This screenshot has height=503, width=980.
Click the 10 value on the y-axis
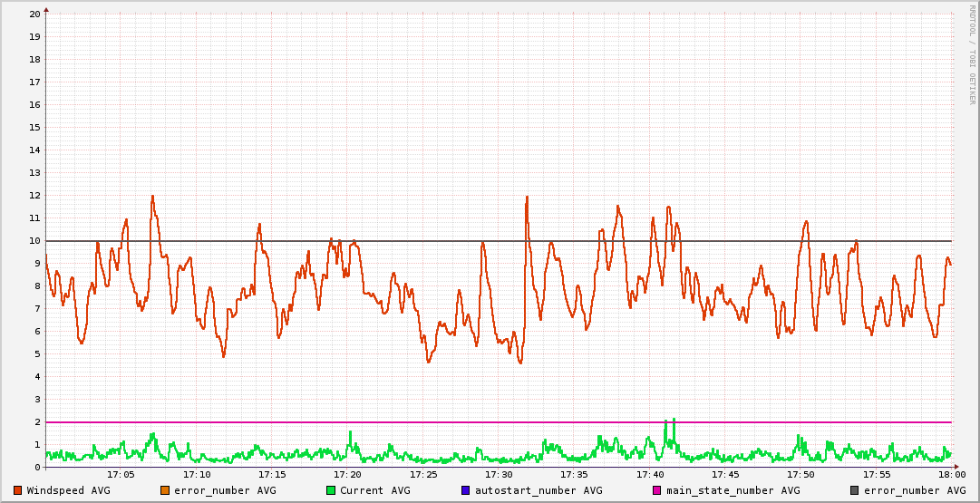point(34,241)
